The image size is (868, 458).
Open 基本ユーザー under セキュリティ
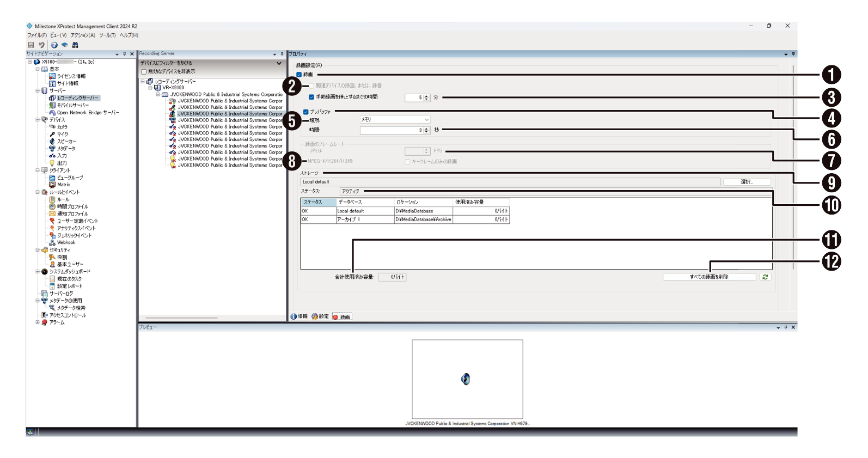tap(70, 264)
